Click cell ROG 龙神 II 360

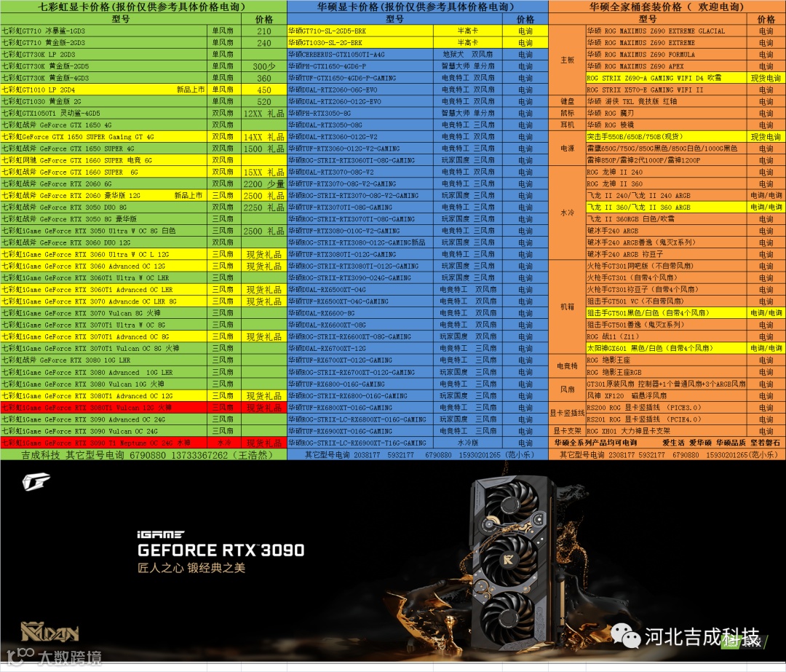(666, 183)
